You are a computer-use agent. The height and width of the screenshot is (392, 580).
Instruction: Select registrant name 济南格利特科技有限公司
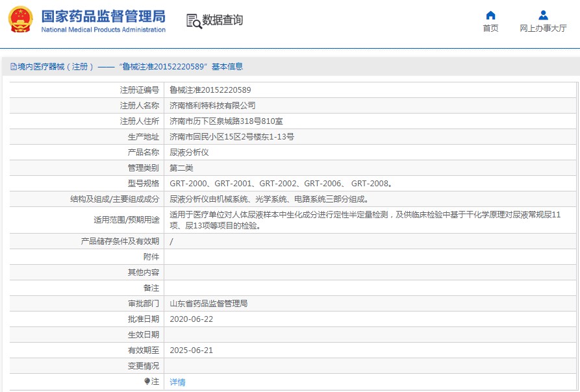coord(212,106)
